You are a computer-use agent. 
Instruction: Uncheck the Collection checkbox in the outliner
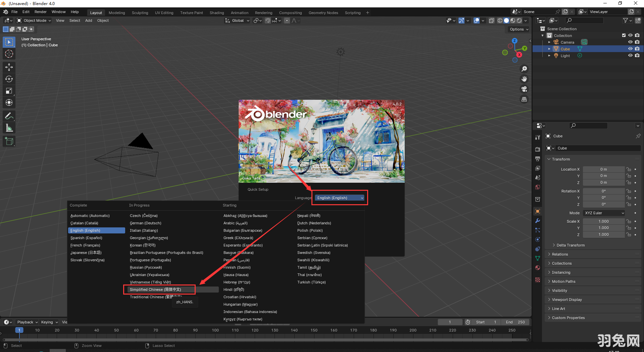(623, 35)
